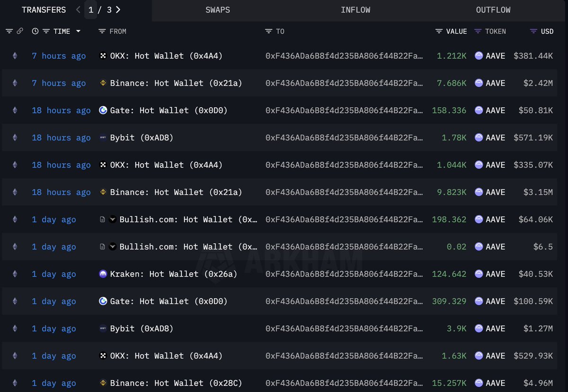
Task: Go to previous transfers page arrow
Action: [78, 9]
